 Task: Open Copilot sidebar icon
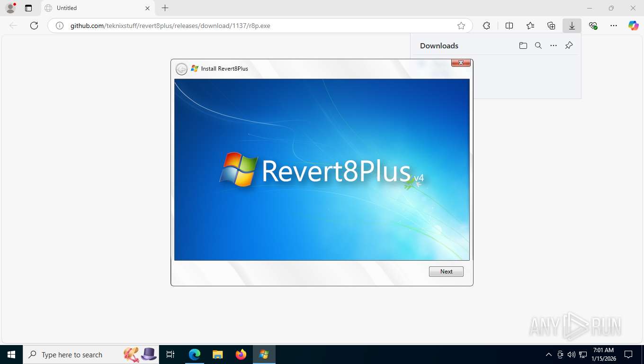click(634, 26)
